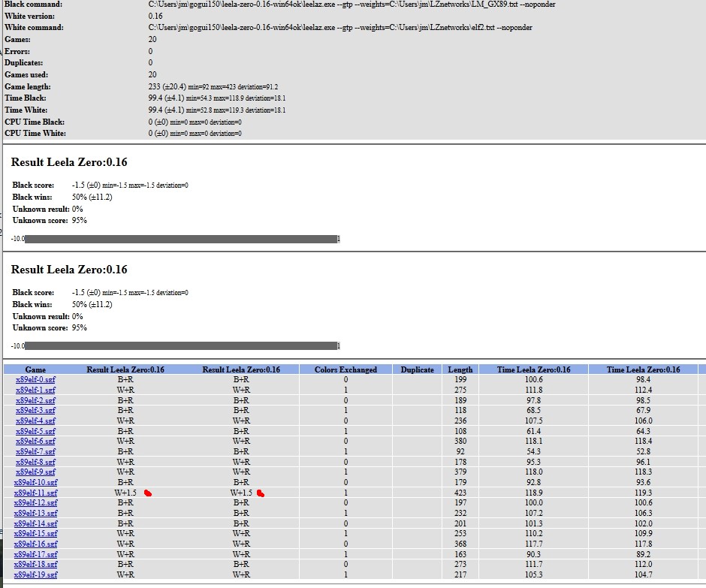Open the x89elf-6.sgf game link
Screen dimensions: 706x588
click(35, 442)
